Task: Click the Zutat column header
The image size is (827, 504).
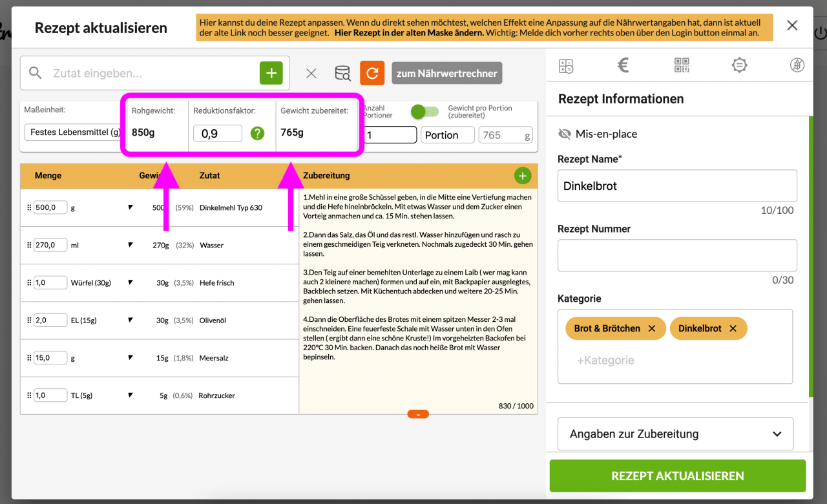Action: pyautogui.click(x=210, y=175)
